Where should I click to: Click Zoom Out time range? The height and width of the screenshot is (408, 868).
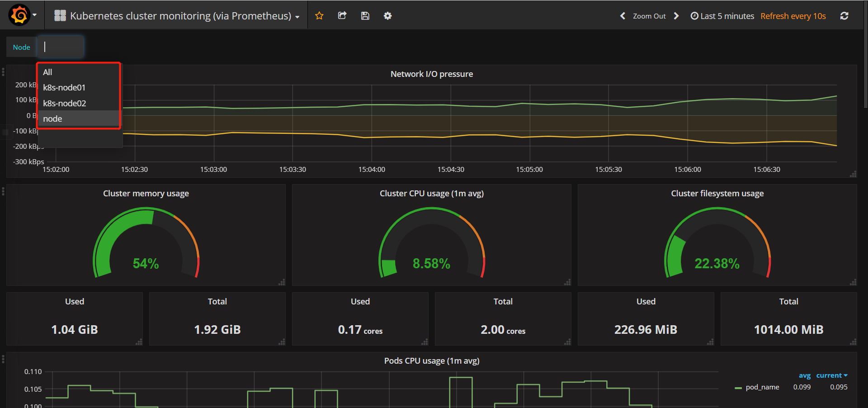[x=649, y=16]
